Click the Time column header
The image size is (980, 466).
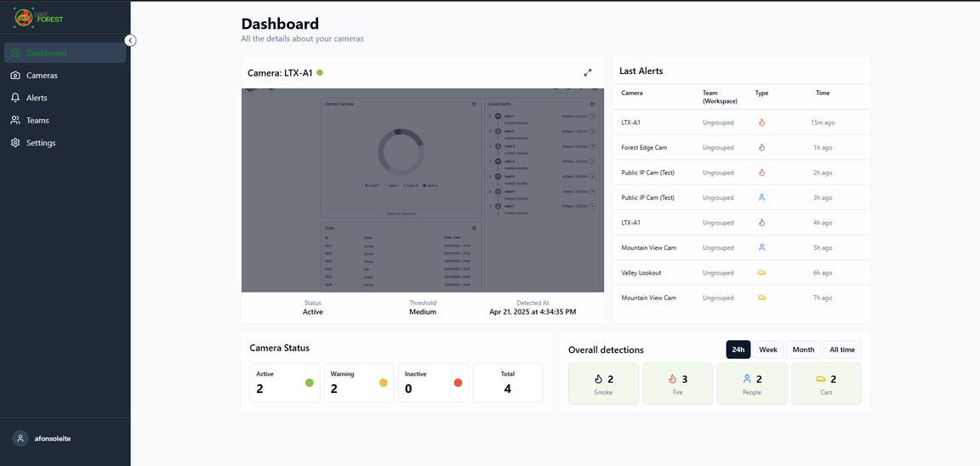pyautogui.click(x=823, y=93)
